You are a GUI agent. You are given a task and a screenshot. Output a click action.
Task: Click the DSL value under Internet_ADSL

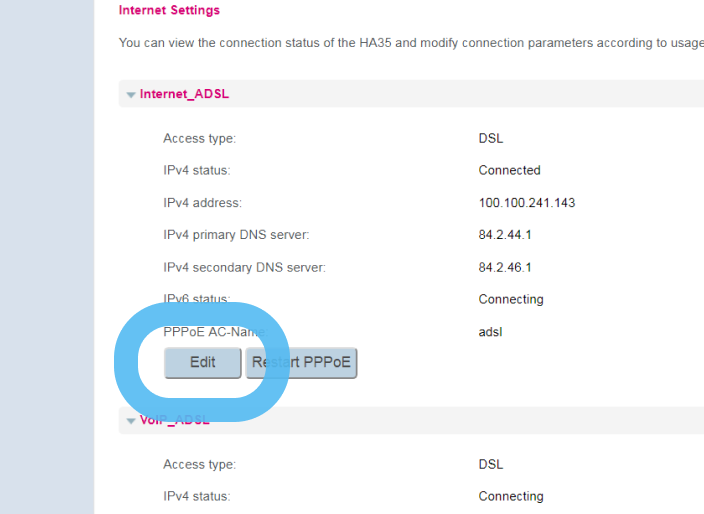tap(490, 138)
